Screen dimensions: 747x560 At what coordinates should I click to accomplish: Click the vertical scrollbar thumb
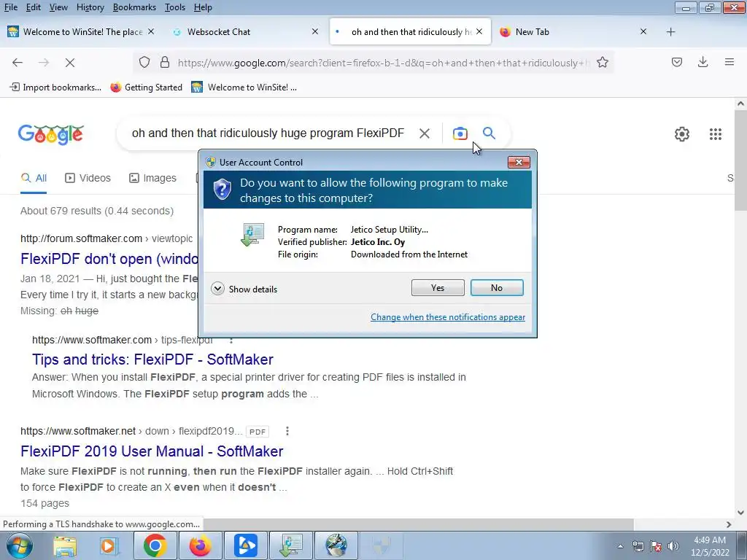tap(740, 160)
